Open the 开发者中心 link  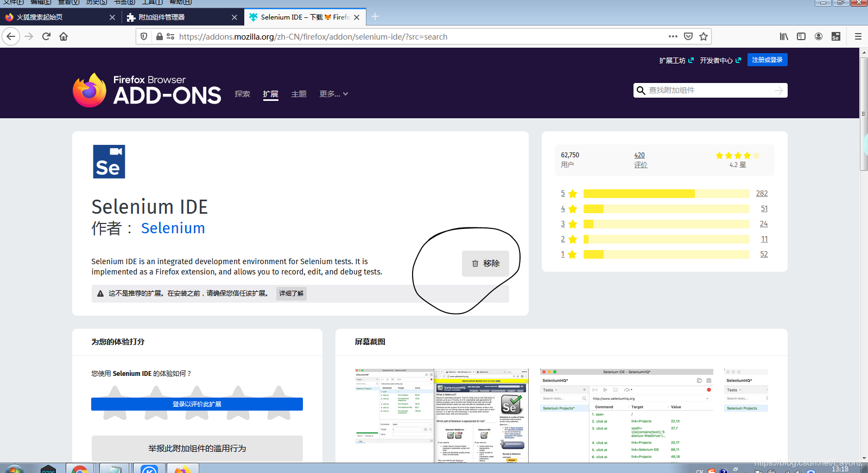click(x=720, y=60)
